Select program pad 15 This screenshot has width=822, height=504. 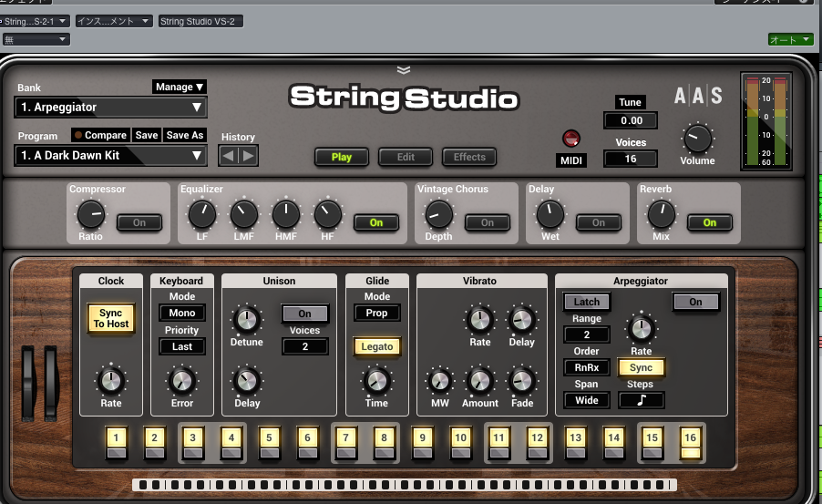(x=652, y=444)
